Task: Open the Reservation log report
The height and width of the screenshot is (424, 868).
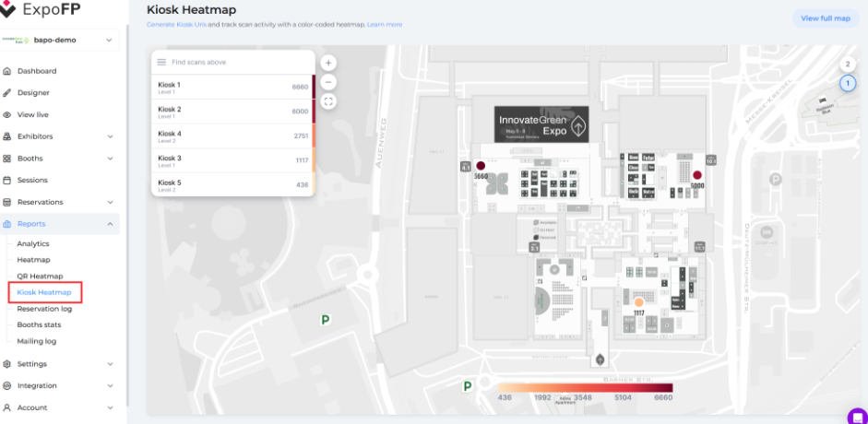Action: (44, 309)
